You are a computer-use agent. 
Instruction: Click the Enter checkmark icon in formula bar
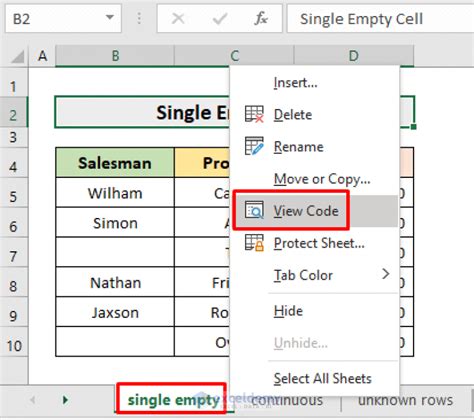click(220, 19)
